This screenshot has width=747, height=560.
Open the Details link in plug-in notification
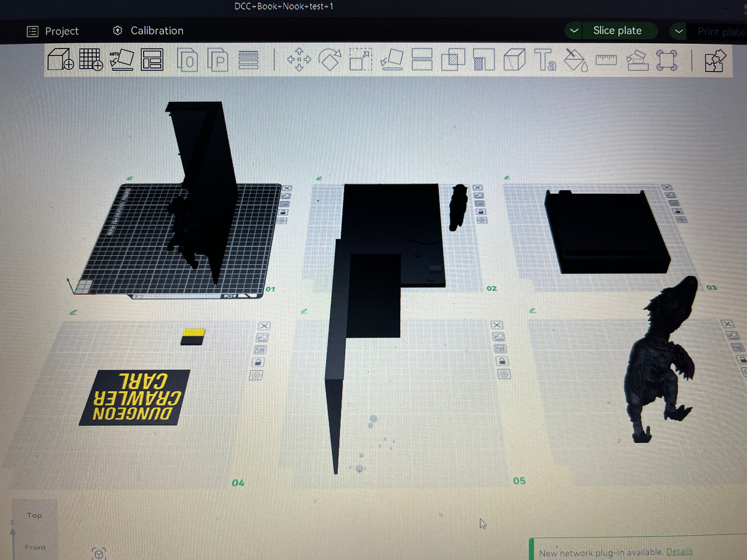point(679,551)
